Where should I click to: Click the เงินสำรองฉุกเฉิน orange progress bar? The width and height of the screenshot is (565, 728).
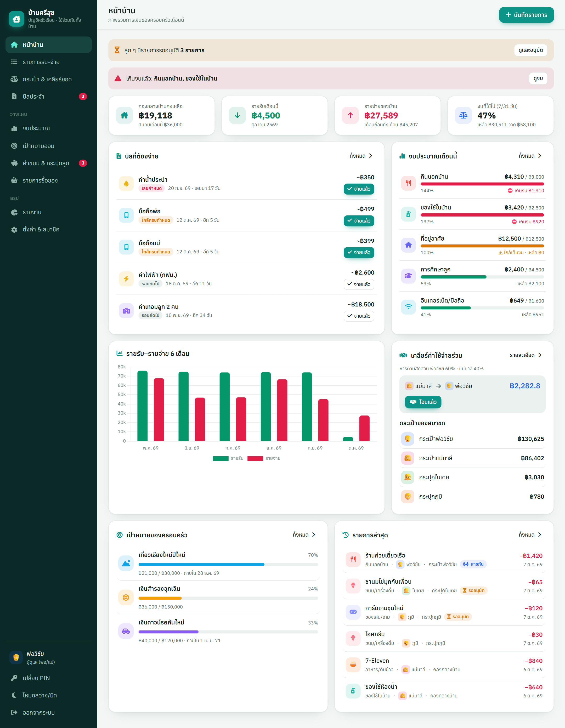228,598
